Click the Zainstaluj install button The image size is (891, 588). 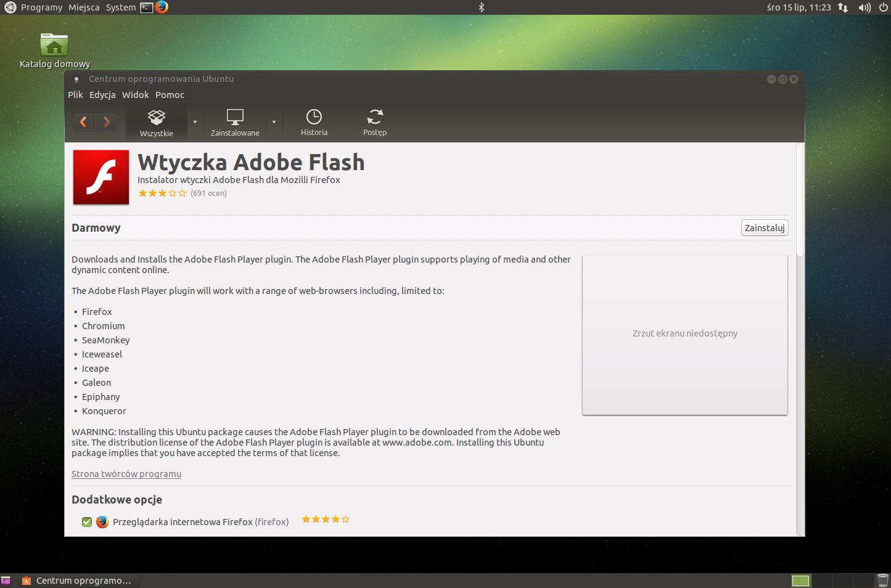(765, 228)
